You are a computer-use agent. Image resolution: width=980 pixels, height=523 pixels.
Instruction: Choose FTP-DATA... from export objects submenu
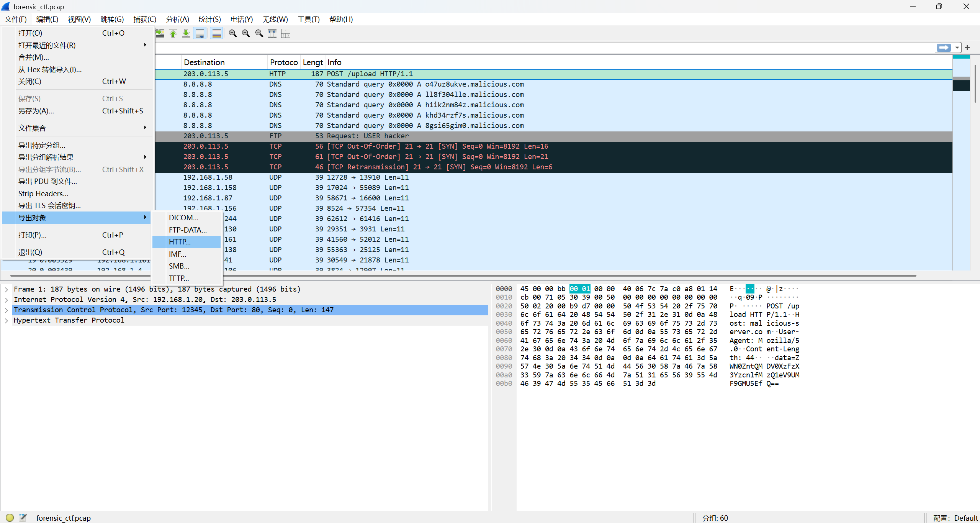tap(188, 230)
